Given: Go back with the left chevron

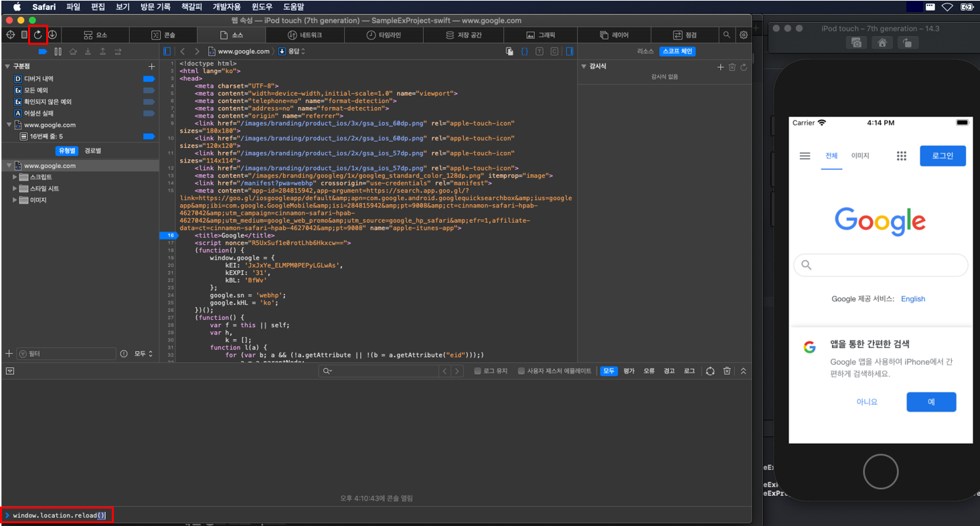Looking at the screenshot, I should click(183, 52).
